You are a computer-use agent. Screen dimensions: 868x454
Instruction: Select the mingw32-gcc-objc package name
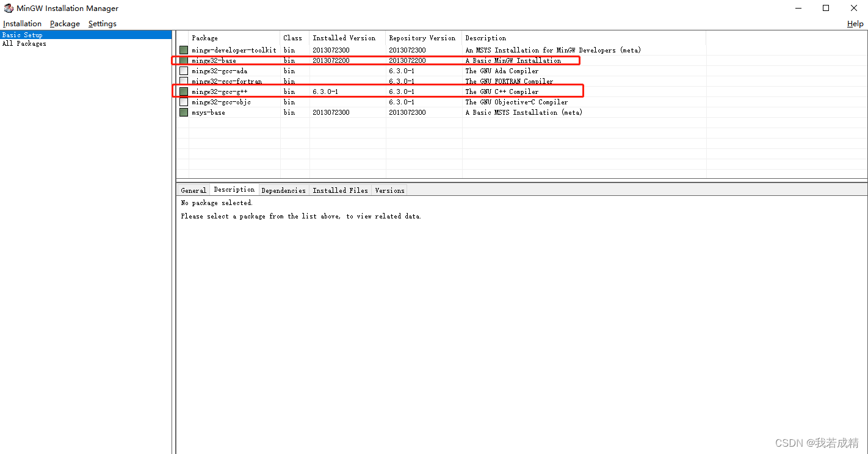[x=221, y=102]
